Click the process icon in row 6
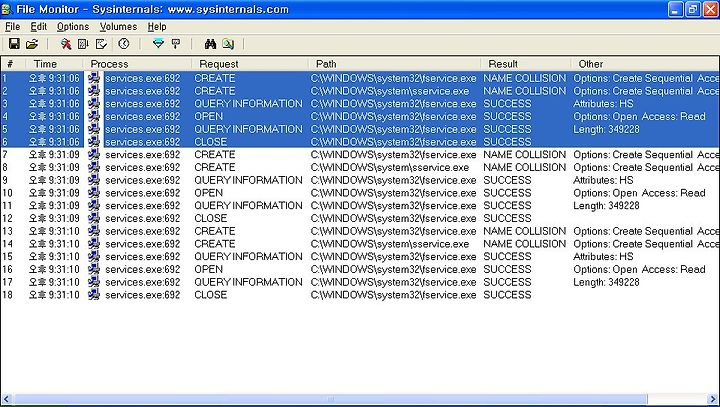Image resolution: width=720 pixels, height=407 pixels. [x=94, y=142]
